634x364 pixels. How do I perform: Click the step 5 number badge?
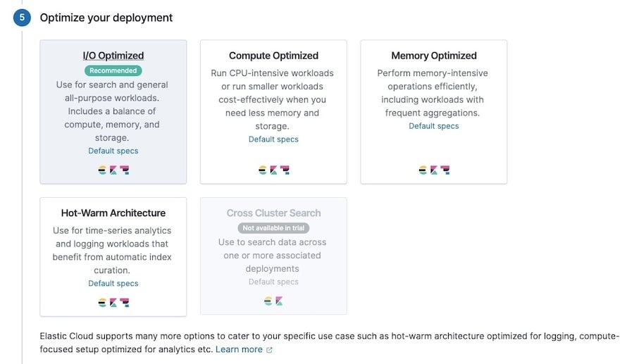coord(22,18)
